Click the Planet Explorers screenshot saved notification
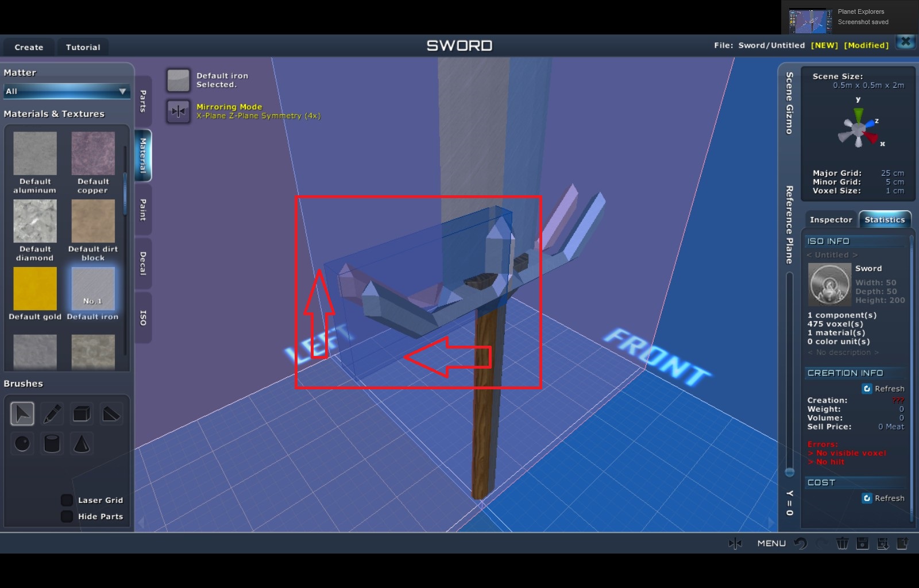919x588 pixels. click(850, 17)
